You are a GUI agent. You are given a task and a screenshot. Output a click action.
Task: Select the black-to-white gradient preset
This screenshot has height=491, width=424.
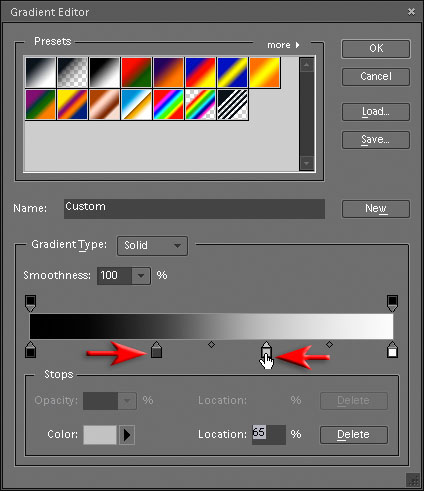pos(41,72)
